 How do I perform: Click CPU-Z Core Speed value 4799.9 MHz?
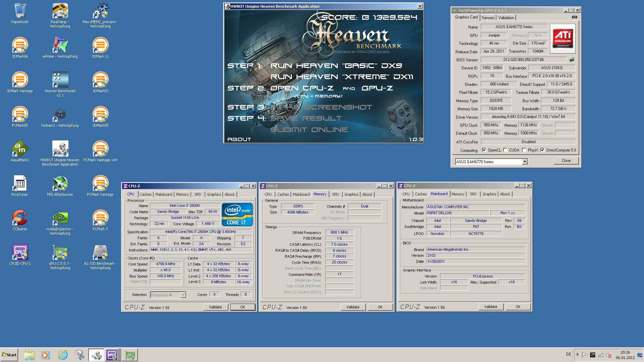(166, 264)
